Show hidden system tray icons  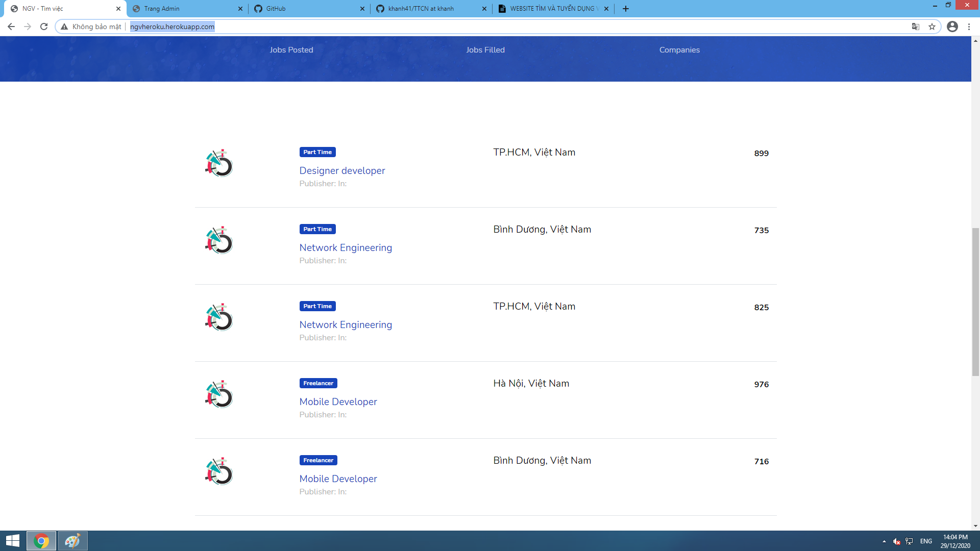pyautogui.click(x=884, y=541)
